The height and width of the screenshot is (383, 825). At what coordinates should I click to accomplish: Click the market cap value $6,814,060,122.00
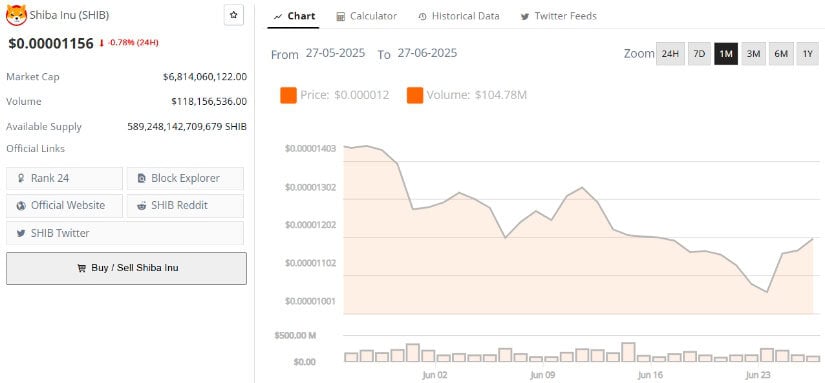(205, 77)
